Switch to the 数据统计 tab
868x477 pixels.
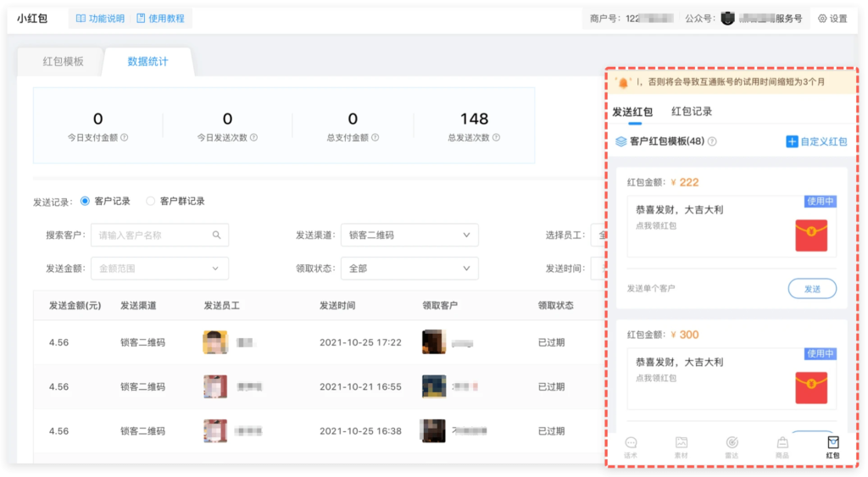[147, 61]
